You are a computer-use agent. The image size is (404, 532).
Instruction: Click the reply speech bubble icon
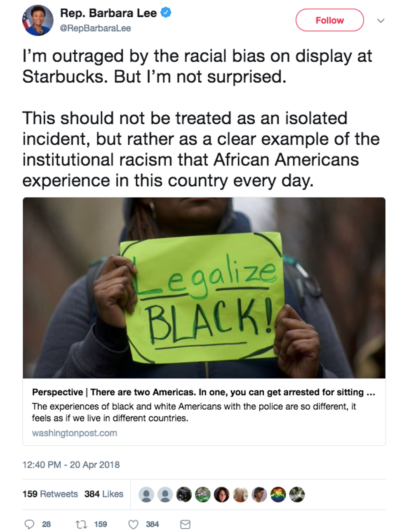(x=29, y=524)
